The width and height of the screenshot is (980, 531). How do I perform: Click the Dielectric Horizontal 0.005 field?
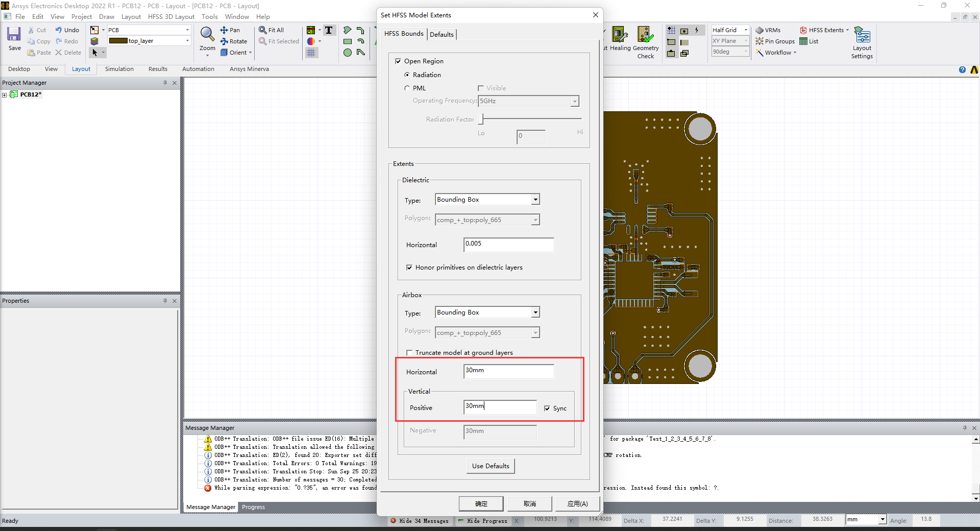(x=509, y=245)
